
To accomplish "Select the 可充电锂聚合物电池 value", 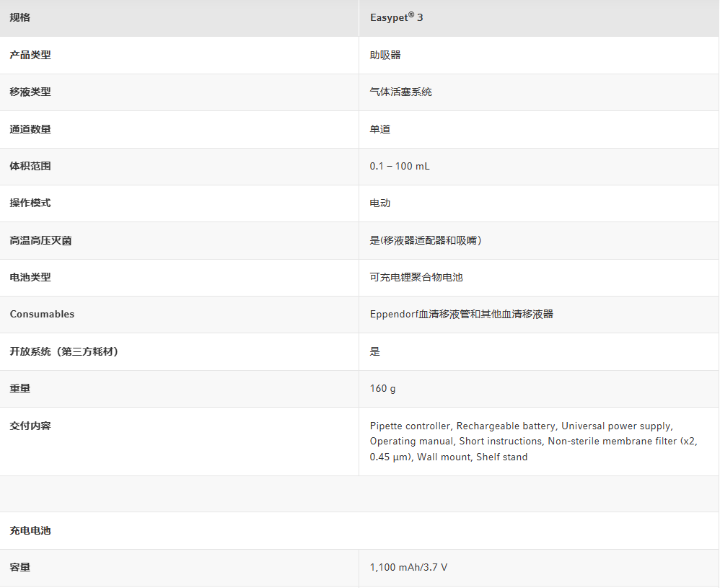I will coord(416,278).
